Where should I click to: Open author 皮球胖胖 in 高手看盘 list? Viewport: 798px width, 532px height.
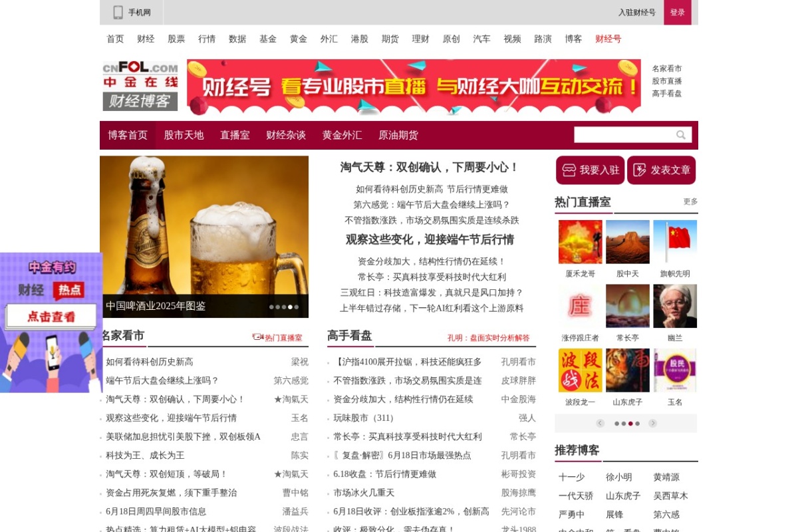pos(519,380)
